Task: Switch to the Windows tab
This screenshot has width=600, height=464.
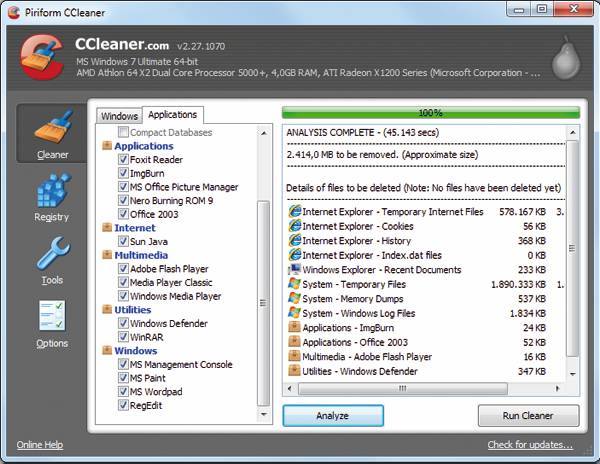Action: click(x=119, y=116)
